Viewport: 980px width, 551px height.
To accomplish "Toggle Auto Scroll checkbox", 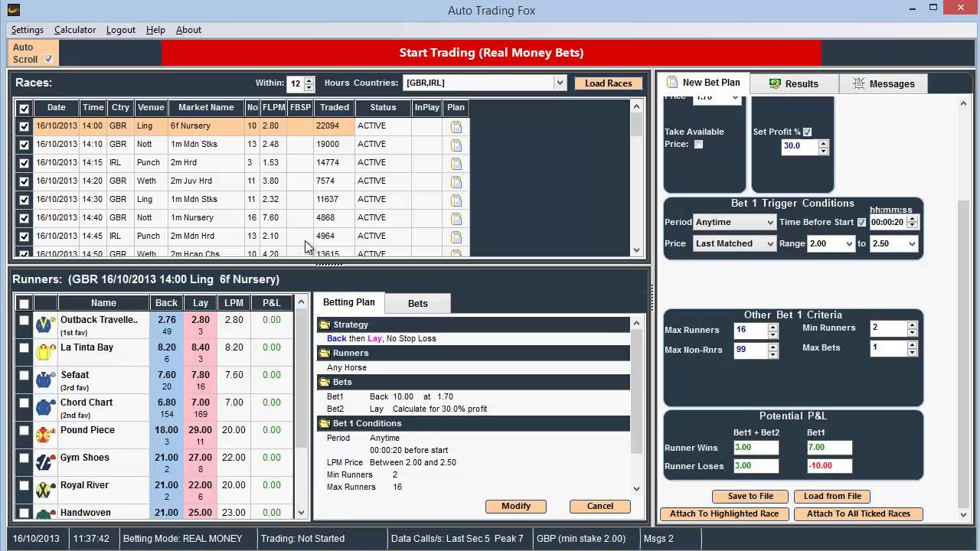I will point(48,59).
